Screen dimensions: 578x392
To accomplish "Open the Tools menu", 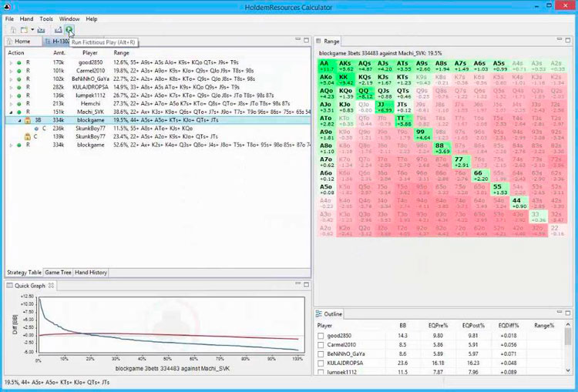I will click(46, 18).
